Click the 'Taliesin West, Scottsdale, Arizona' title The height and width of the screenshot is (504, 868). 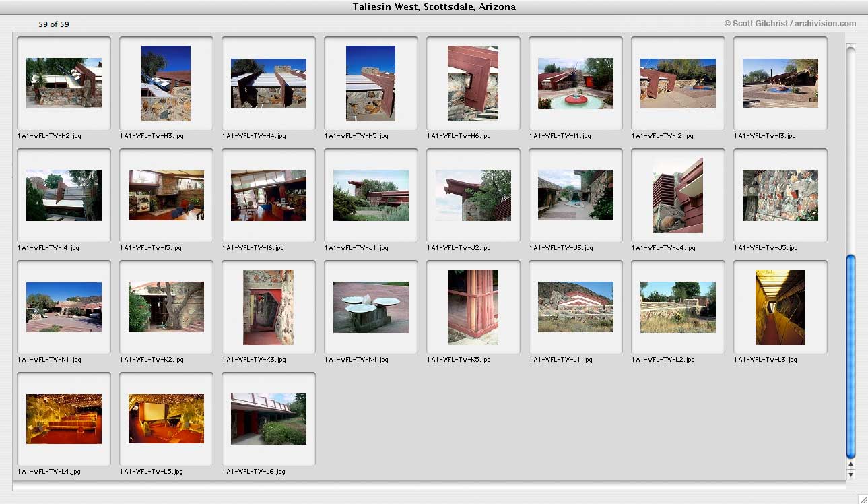pyautogui.click(x=434, y=7)
